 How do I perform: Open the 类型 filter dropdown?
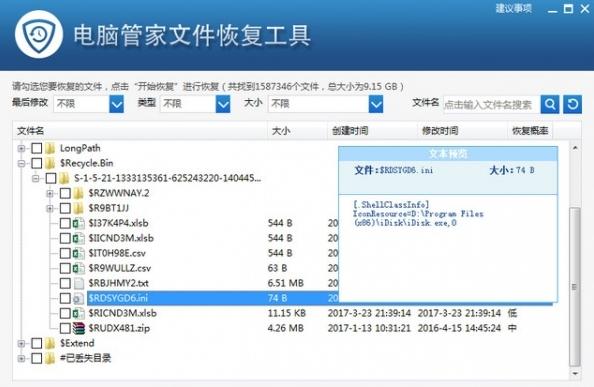(223, 104)
